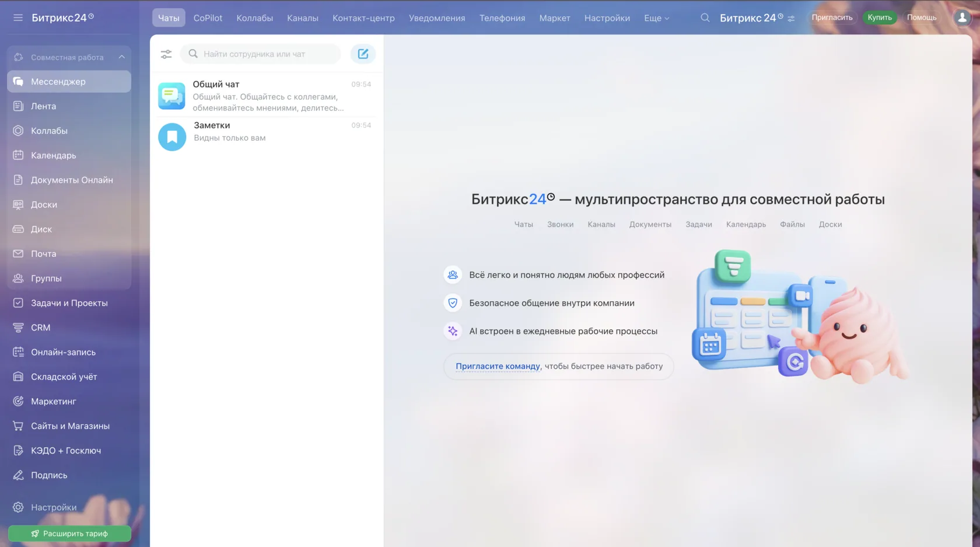Open Задачи и Проекты section

click(69, 303)
